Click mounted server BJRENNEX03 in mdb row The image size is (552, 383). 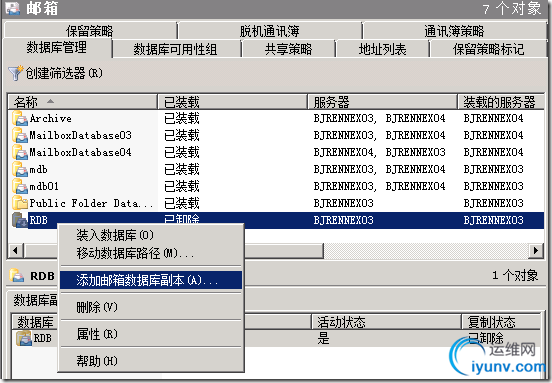click(x=493, y=169)
